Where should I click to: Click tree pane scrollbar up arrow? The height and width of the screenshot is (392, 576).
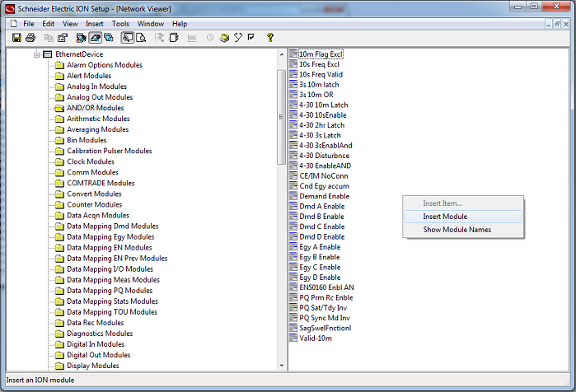[x=282, y=54]
